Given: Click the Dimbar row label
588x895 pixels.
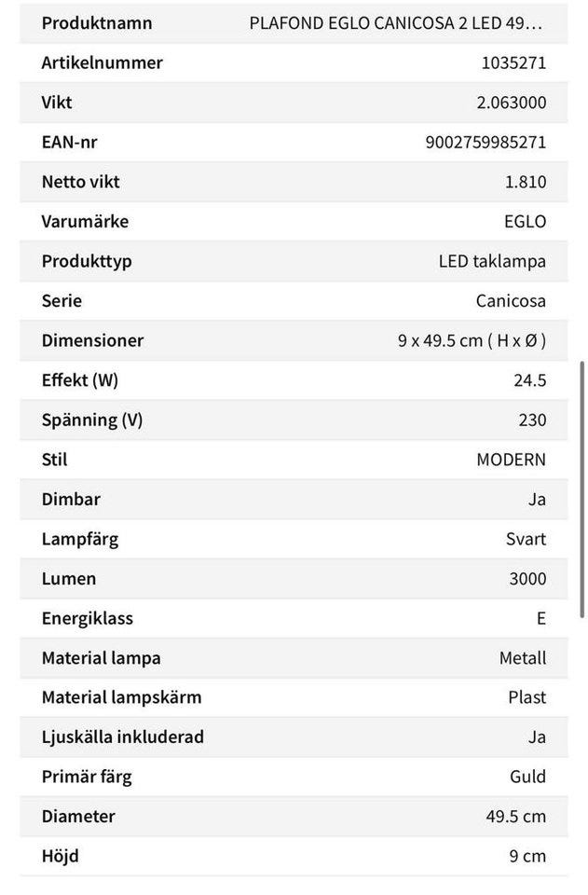Looking at the screenshot, I should tap(71, 499).
